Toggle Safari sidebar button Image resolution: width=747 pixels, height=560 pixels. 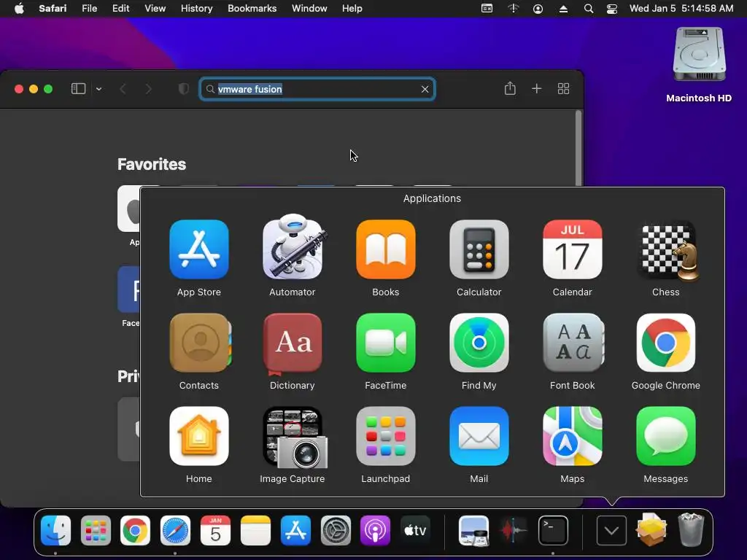click(x=78, y=88)
